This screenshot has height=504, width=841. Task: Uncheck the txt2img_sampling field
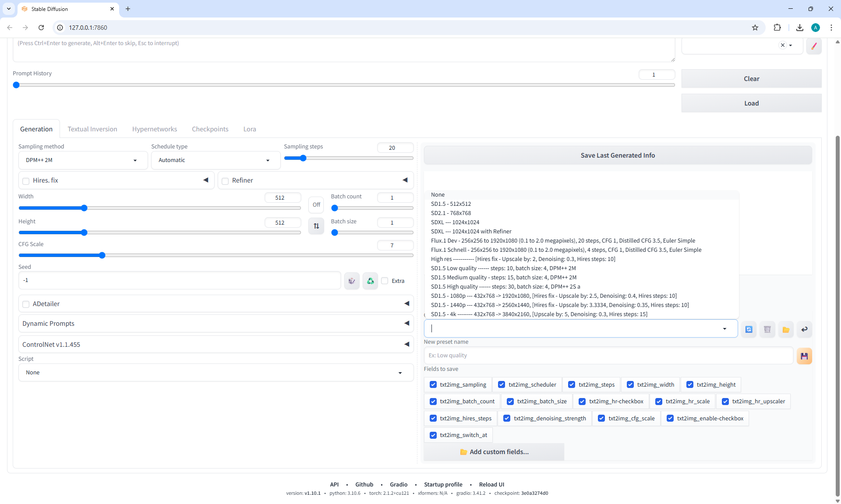click(433, 384)
